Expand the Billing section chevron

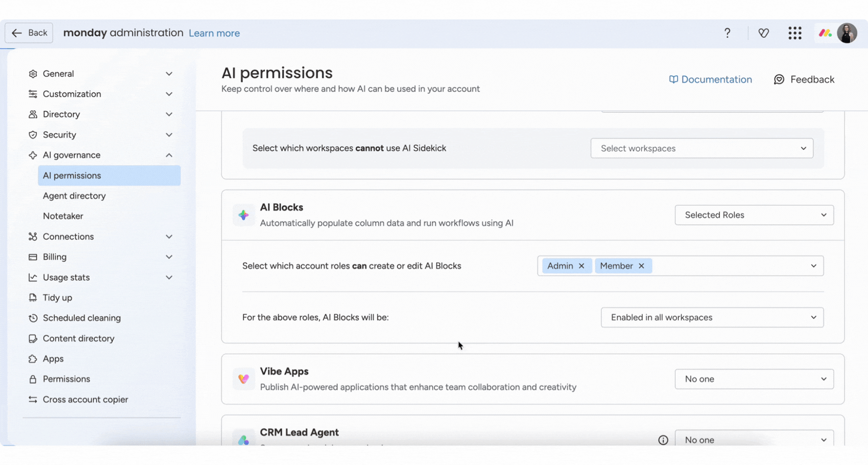pyautogui.click(x=169, y=257)
